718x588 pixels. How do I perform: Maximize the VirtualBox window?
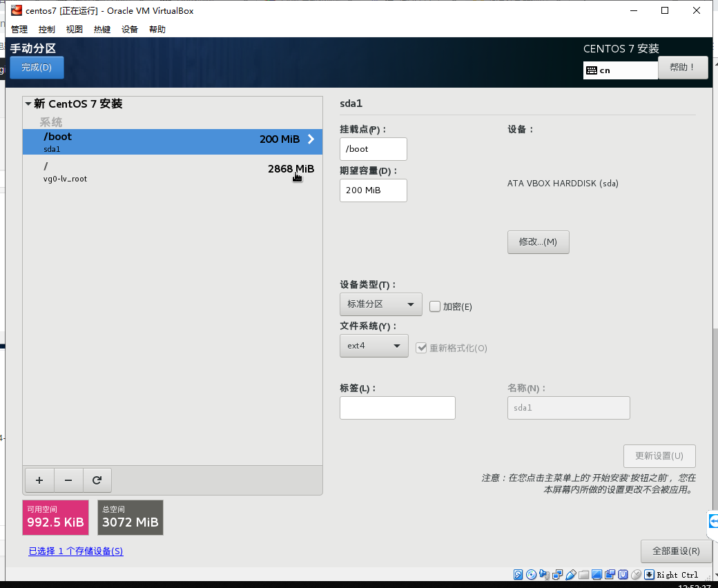click(x=665, y=10)
